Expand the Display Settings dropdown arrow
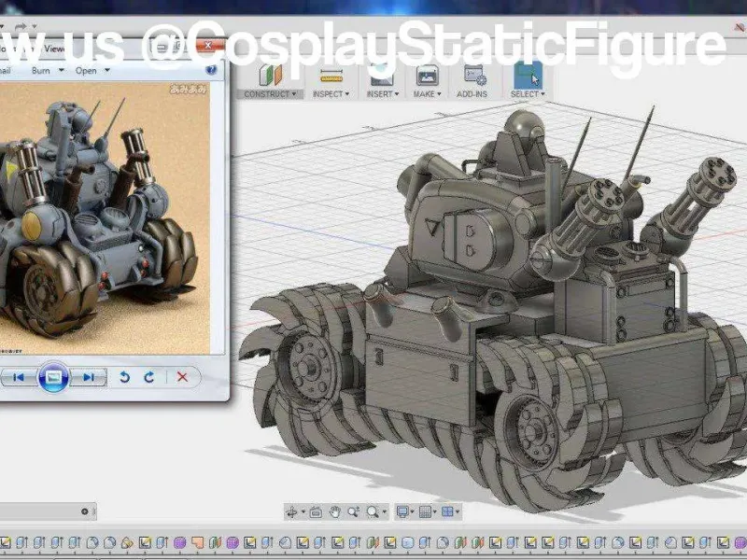This screenshot has height=560, width=747. pos(412,512)
